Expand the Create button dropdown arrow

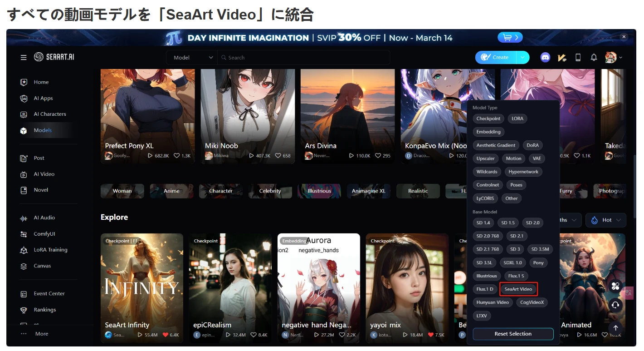point(523,57)
